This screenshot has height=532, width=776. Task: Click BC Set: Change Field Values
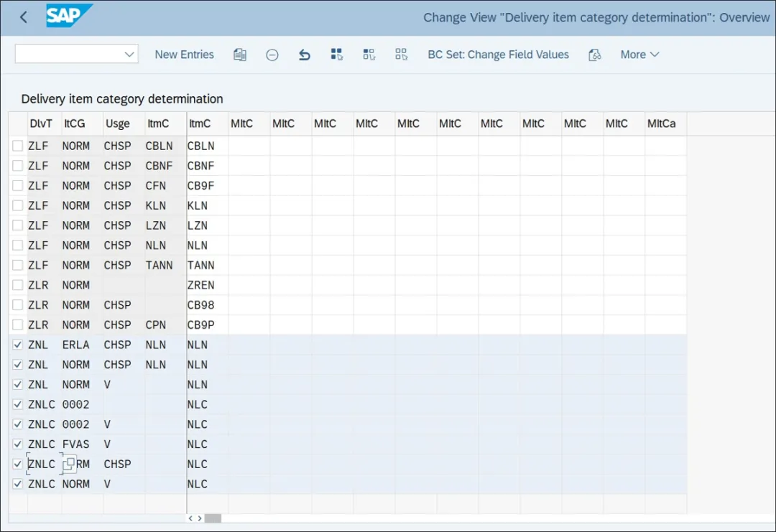pyautogui.click(x=498, y=55)
